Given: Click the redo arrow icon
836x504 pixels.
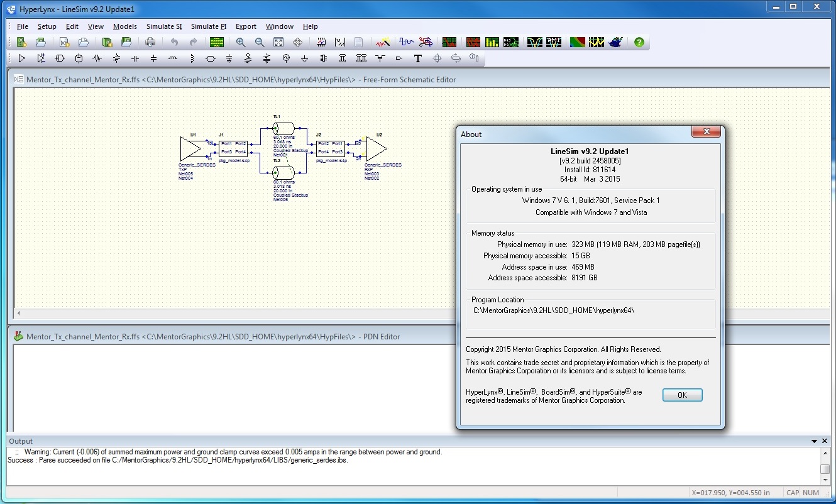Looking at the screenshot, I should [x=193, y=42].
